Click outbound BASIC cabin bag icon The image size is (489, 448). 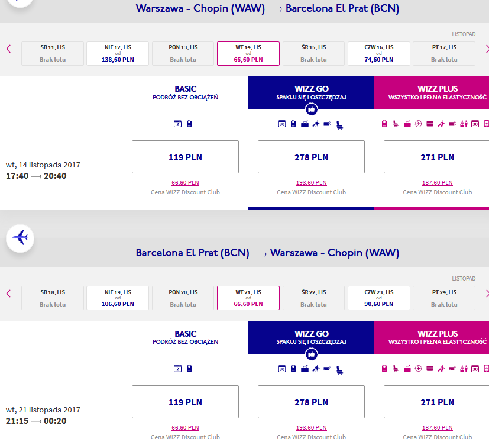[189, 124]
